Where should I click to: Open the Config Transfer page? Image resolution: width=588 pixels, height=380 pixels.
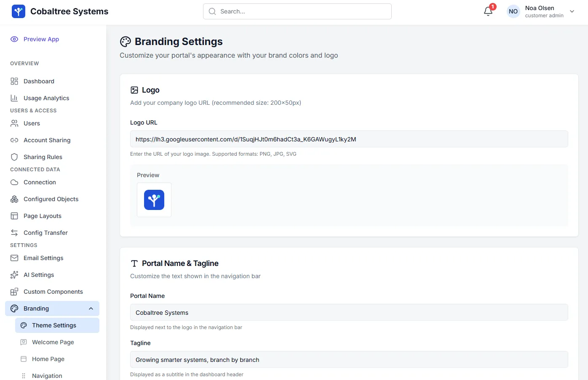[52, 233]
